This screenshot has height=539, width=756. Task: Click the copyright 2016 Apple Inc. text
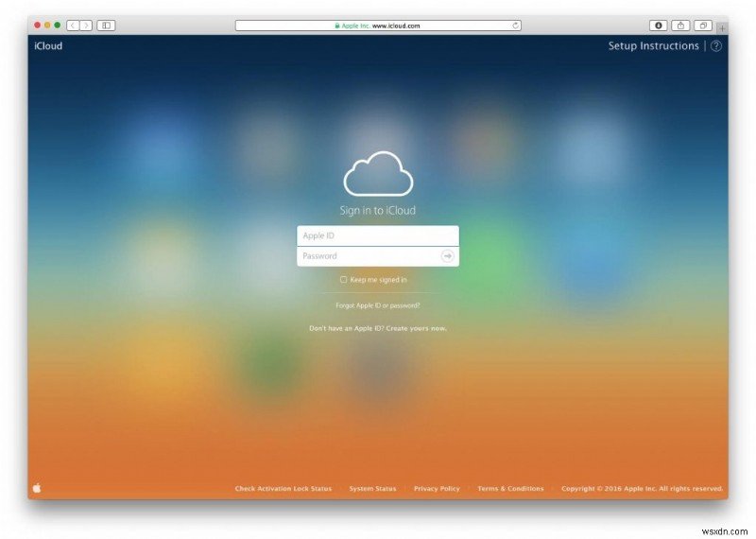click(x=643, y=488)
